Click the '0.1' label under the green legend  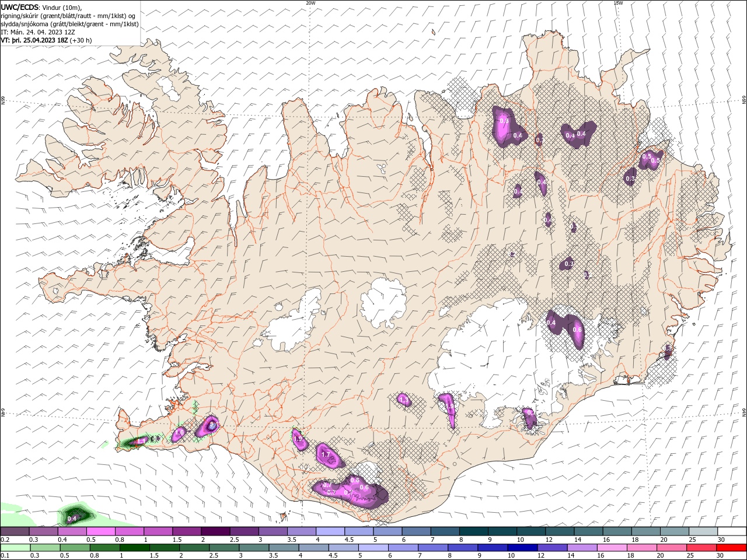pos(5,556)
